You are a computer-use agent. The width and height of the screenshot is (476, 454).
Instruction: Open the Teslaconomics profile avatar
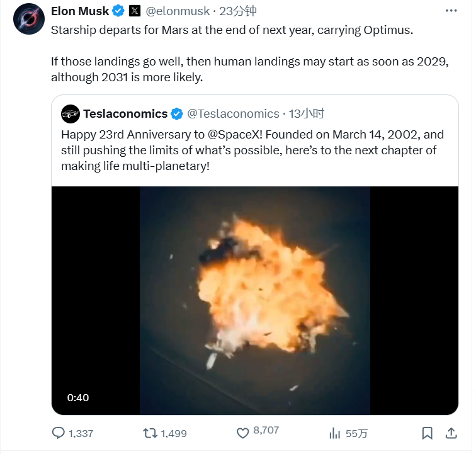pyautogui.click(x=70, y=114)
